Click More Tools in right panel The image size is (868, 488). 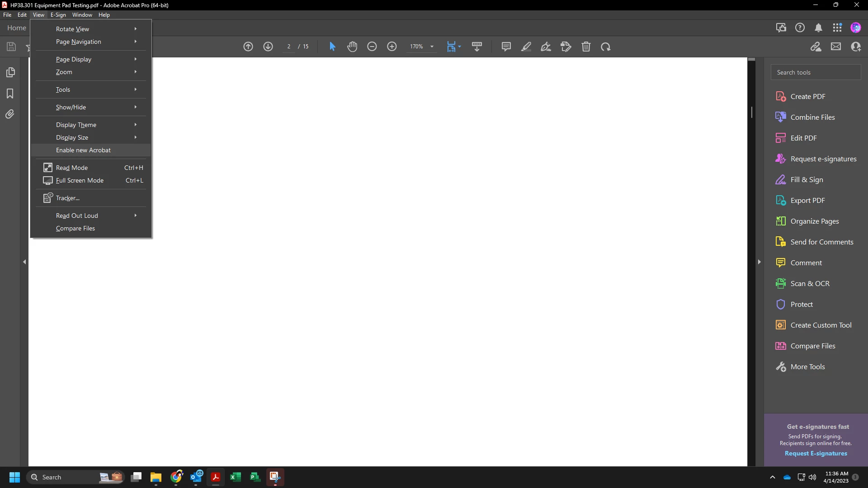[x=807, y=366]
